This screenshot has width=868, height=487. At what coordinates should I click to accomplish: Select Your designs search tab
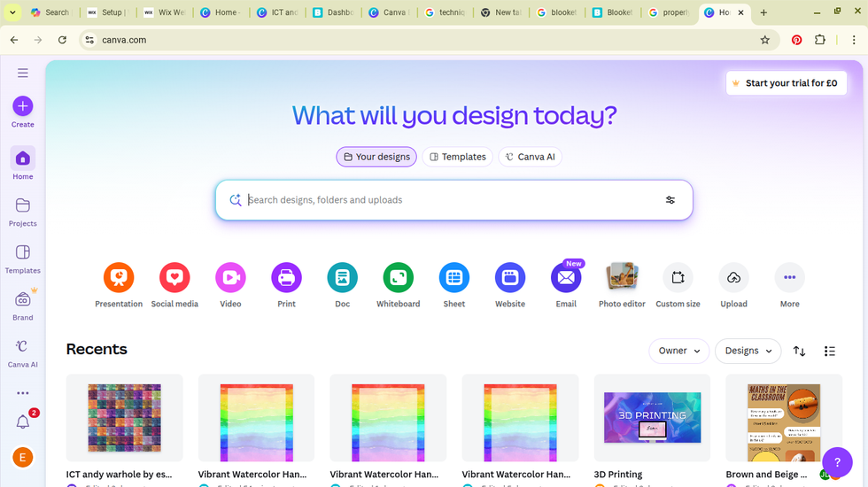[376, 157]
